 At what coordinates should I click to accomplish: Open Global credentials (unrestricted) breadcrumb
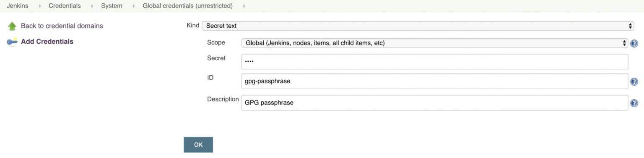[187, 6]
